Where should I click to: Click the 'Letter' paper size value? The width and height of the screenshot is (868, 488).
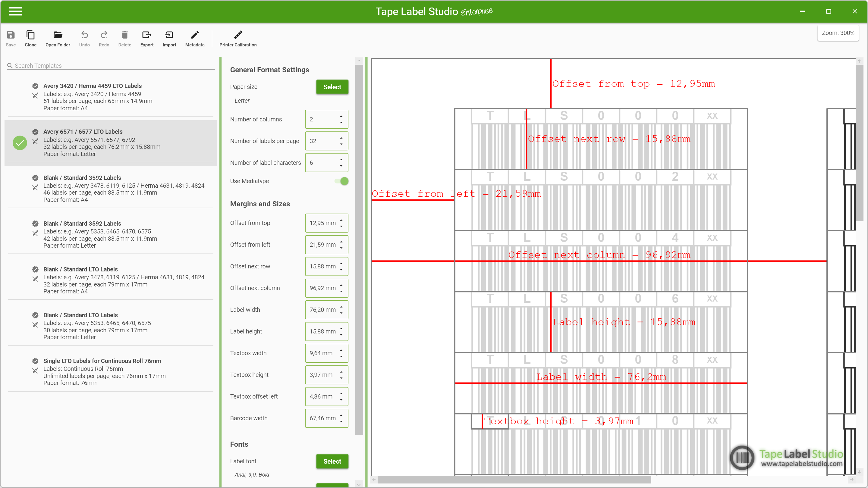click(x=242, y=101)
